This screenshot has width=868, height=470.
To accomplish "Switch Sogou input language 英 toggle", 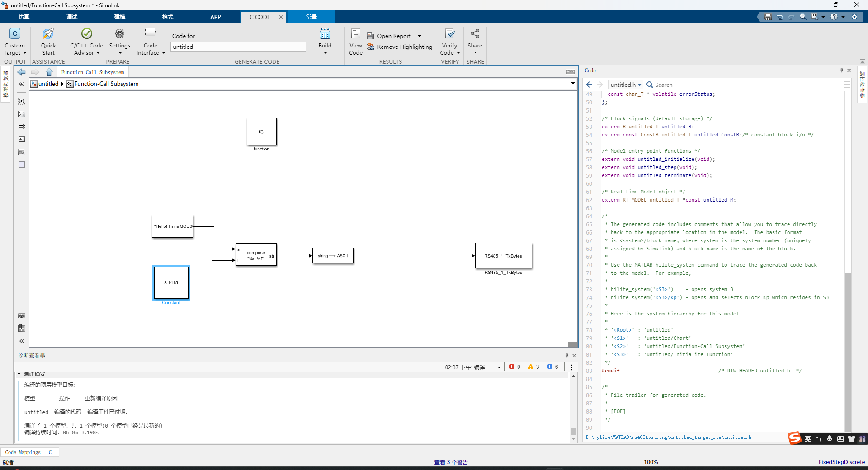I will click(x=808, y=439).
